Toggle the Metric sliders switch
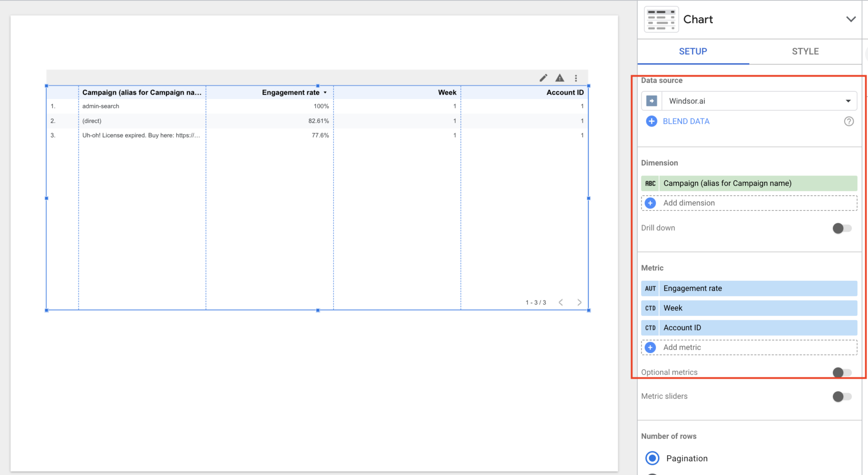The image size is (868, 475). click(x=842, y=396)
